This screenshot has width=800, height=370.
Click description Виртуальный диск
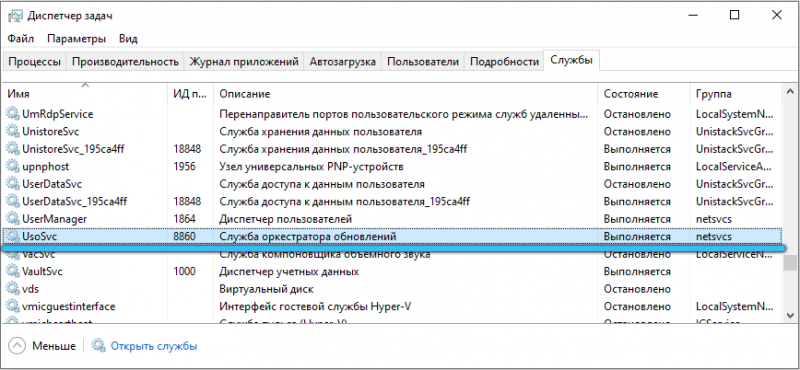(x=266, y=289)
